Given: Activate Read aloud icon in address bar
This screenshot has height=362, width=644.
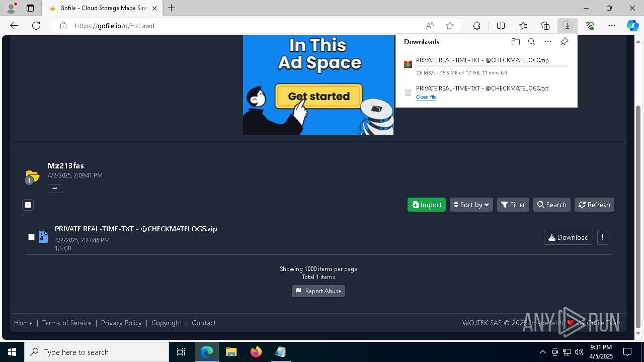Looking at the screenshot, I should 430,26.
